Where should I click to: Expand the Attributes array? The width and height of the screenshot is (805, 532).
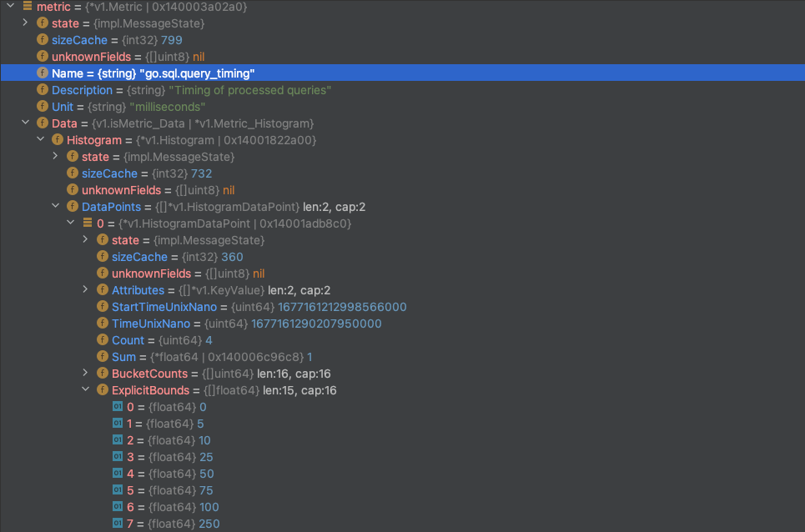pos(85,290)
